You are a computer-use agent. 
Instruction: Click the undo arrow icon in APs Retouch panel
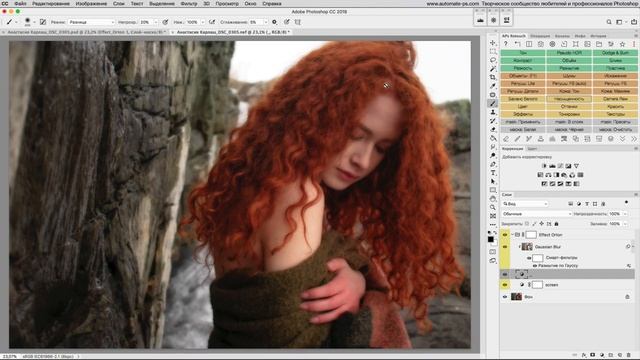point(517,44)
